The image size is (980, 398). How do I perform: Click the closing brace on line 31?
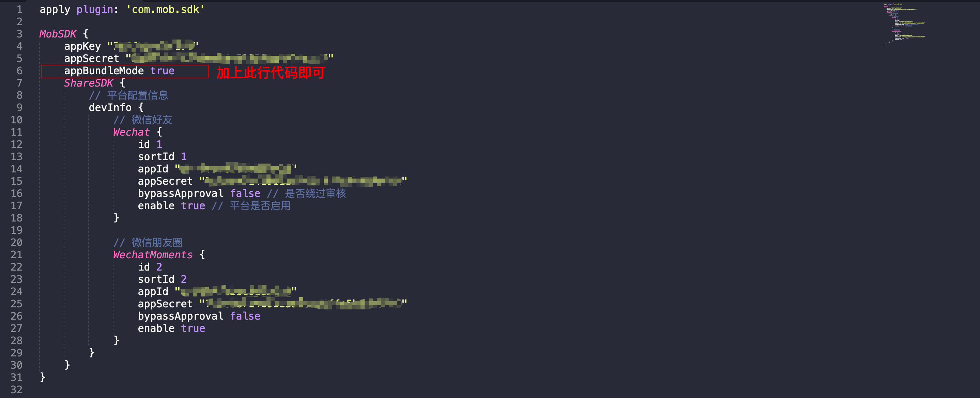(x=43, y=377)
